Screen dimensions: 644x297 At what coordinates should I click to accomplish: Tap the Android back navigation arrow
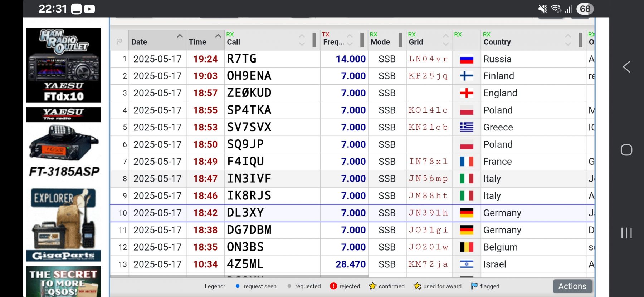[x=626, y=67]
